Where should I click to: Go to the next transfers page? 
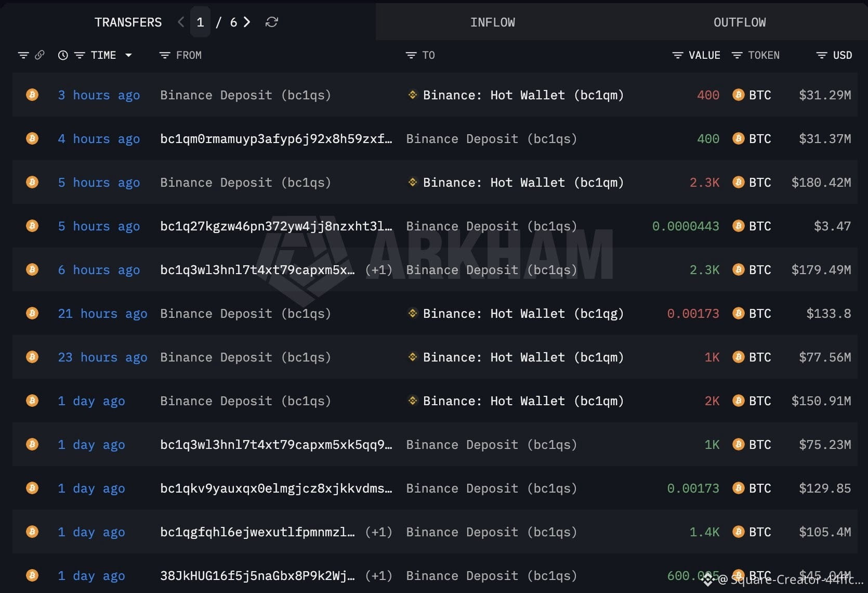coord(247,22)
